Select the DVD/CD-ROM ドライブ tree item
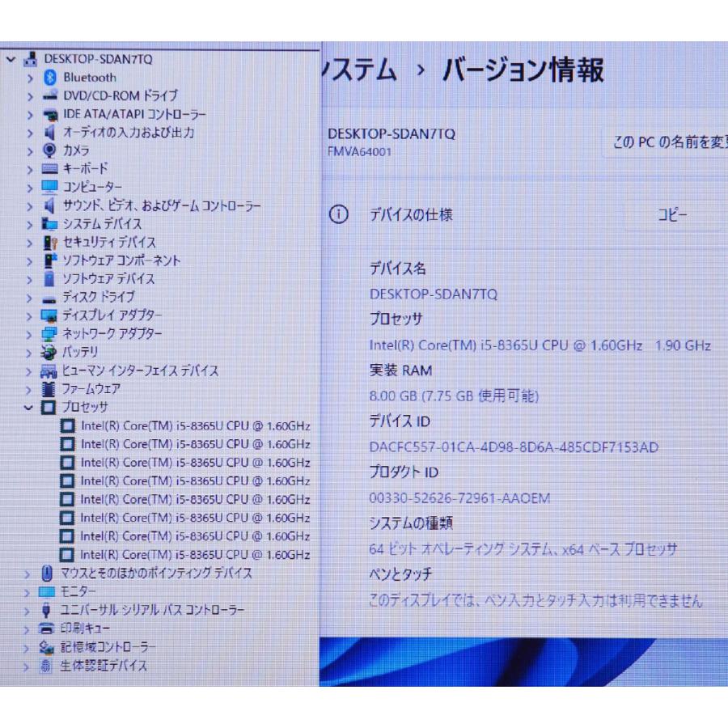This screenshot has width=728, height=728. [x=120, y=95]
